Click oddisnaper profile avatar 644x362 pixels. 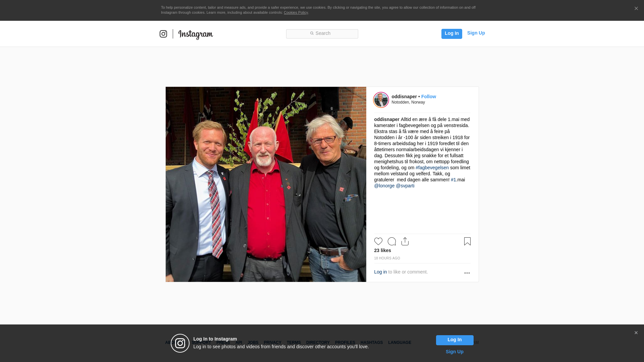381,100
